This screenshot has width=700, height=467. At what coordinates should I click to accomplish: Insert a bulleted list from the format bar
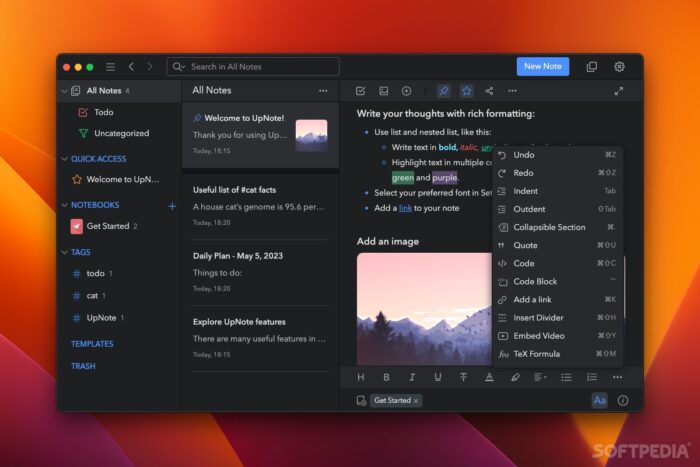point(566,377)
